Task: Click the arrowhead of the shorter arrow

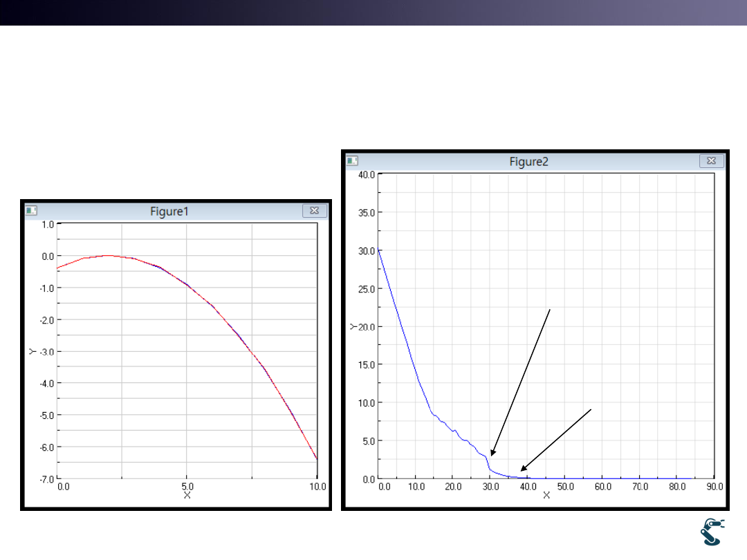Action: click(x=524, y=469)
